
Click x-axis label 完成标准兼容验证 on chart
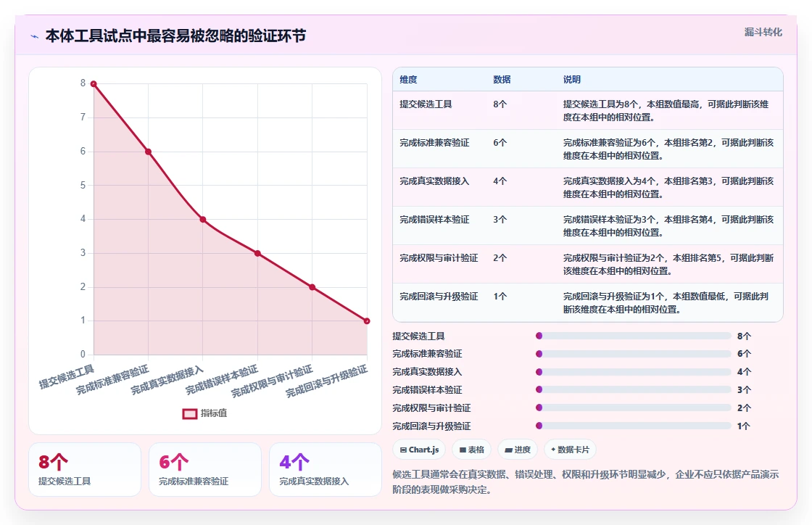tap(112, 379)
